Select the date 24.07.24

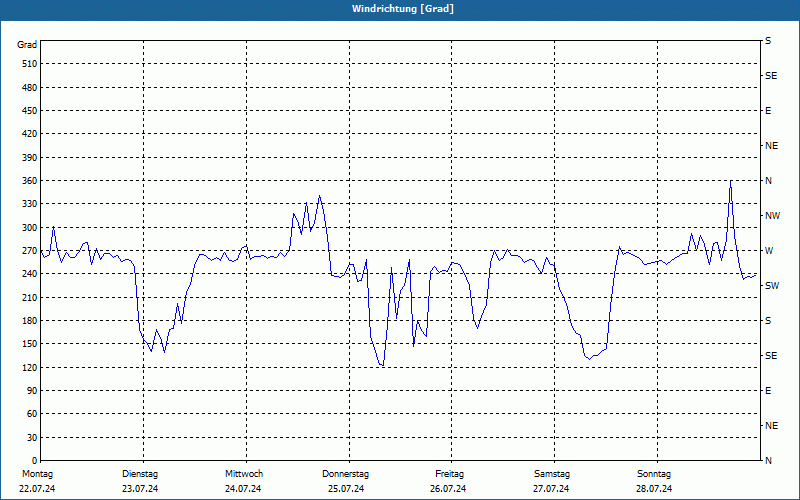click(x=243, y=489)
